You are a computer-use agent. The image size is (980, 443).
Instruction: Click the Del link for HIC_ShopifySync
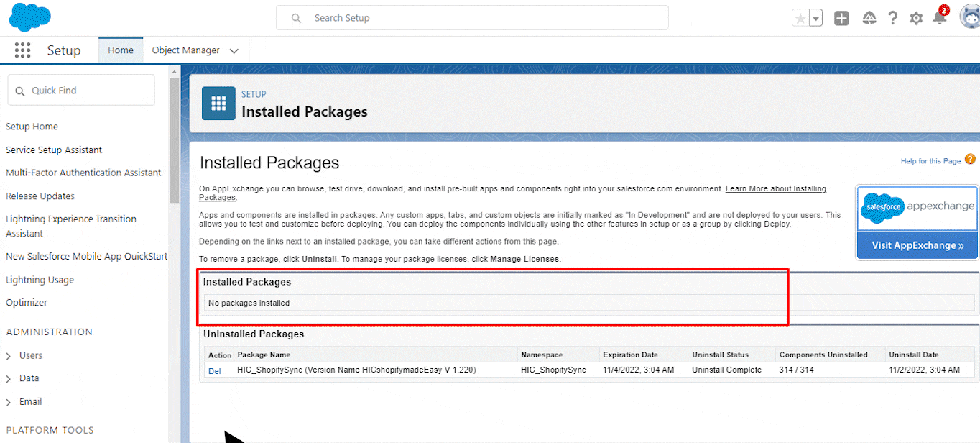pyautogui.click(x=215, y=370)
